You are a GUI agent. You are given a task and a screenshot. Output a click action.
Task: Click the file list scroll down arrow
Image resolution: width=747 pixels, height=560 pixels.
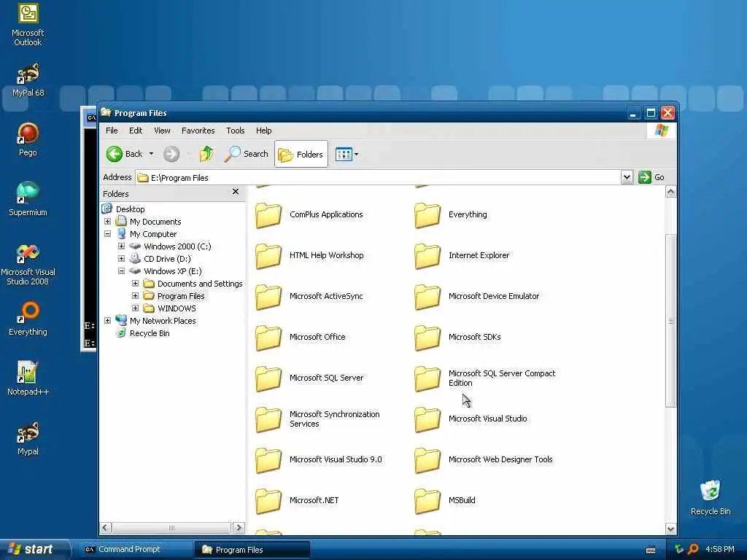[671, 529]
